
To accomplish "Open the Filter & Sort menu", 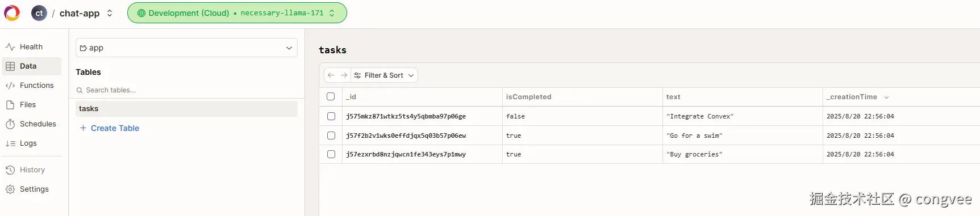I will [384, 75].
